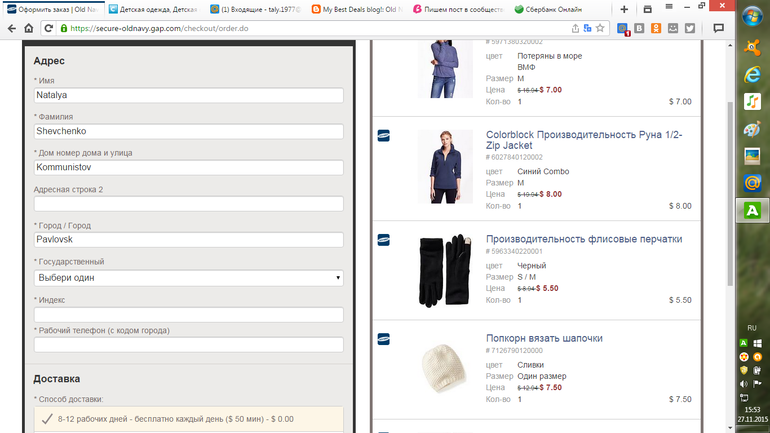Image resolution: width=770 pixels, height=433 pixels.
Task: Click the Адресная строка 2 input field
Action: tap(188, 204)
